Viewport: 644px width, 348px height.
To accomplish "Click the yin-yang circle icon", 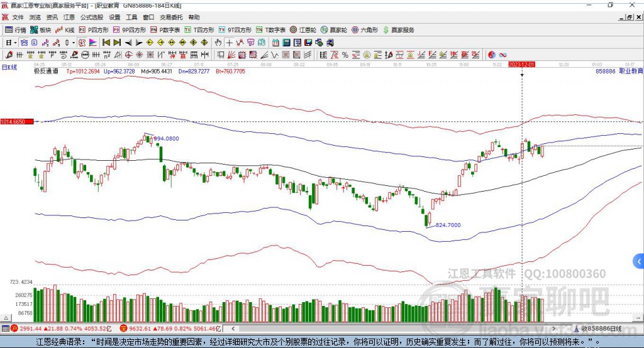I will (491, 55).
